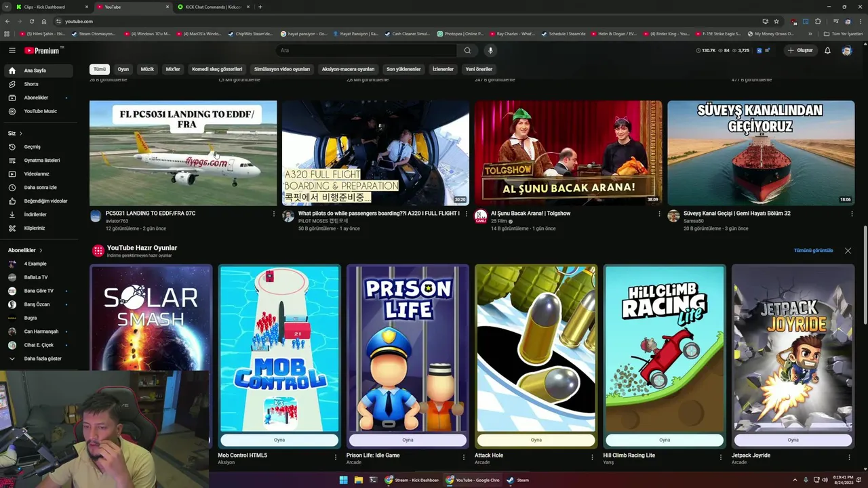
Task: Reload the page in Chrome
Action: (31, 21)
